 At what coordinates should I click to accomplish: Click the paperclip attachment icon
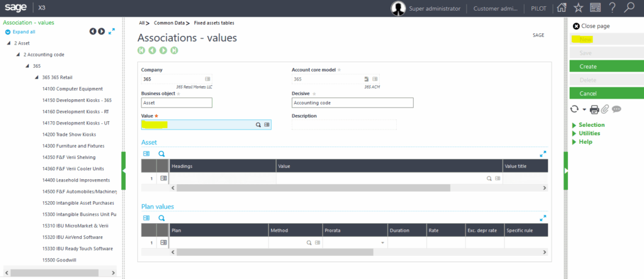pyautogui.click(x=605, y=109)
